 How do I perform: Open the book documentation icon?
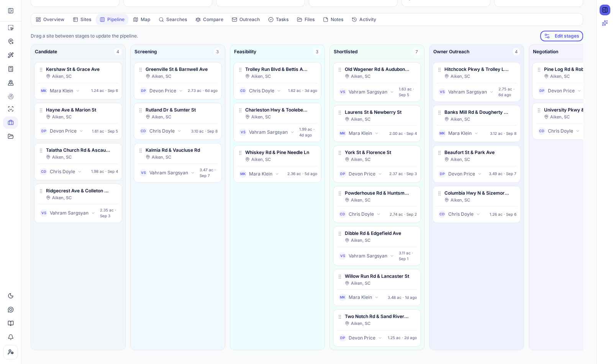[x=11, y=323]
